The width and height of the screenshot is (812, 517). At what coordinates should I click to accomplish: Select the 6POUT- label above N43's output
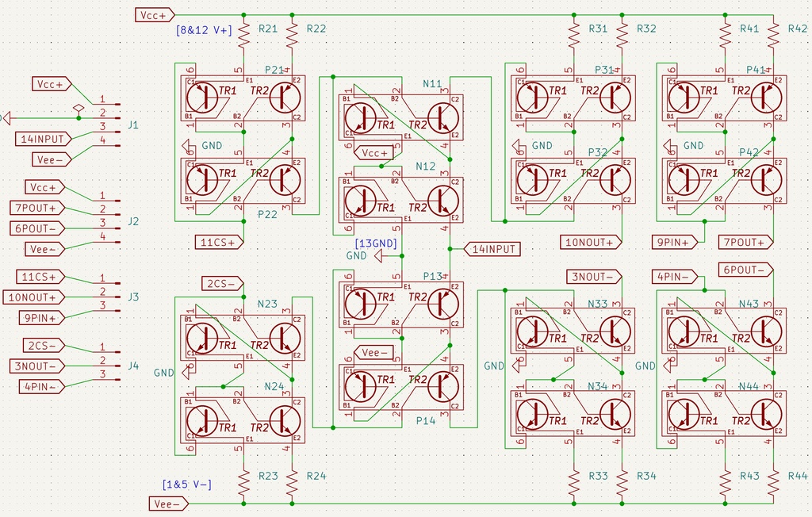click(x=745, y=270)
